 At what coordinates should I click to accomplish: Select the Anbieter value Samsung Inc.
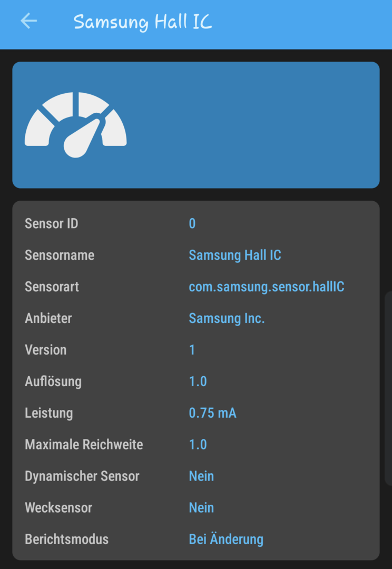coord(227,318)
